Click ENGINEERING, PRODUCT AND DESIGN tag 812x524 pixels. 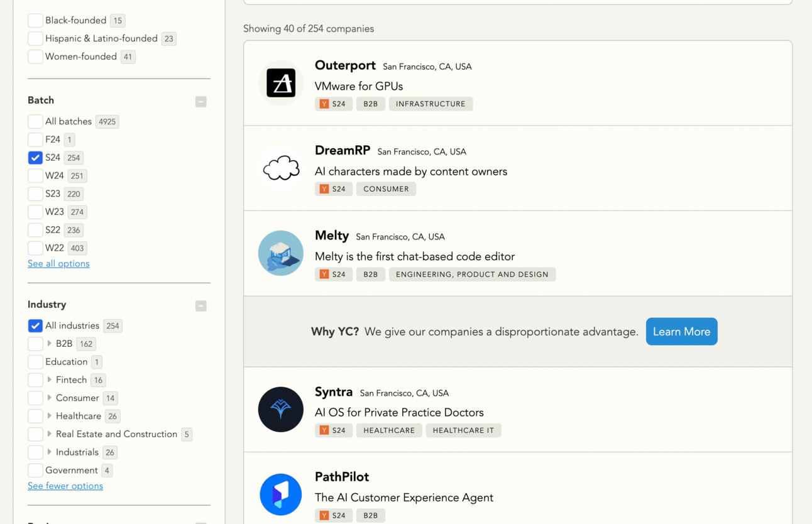(x=472, y=274)
